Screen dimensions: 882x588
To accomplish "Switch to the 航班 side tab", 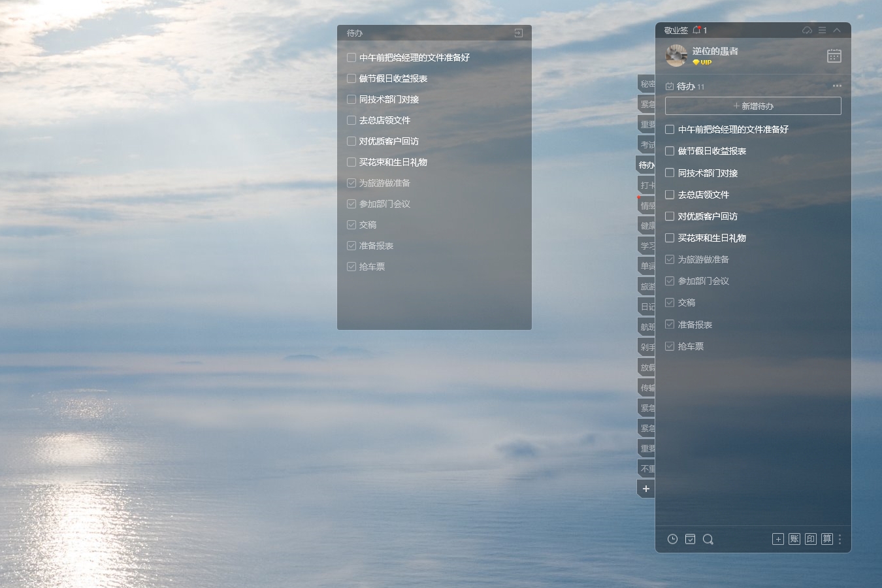I will tap(647, 327).
